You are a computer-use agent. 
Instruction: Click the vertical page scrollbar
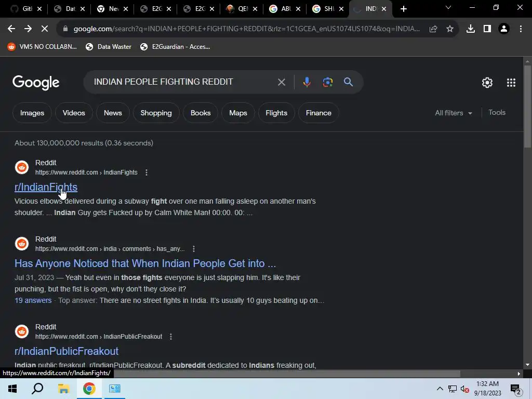click(527, 107)
